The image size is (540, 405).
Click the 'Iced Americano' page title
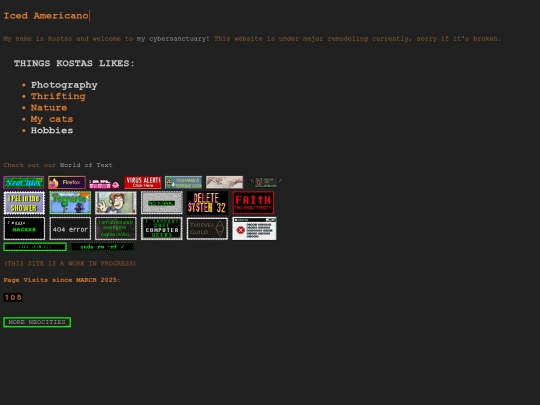[46, 16]
